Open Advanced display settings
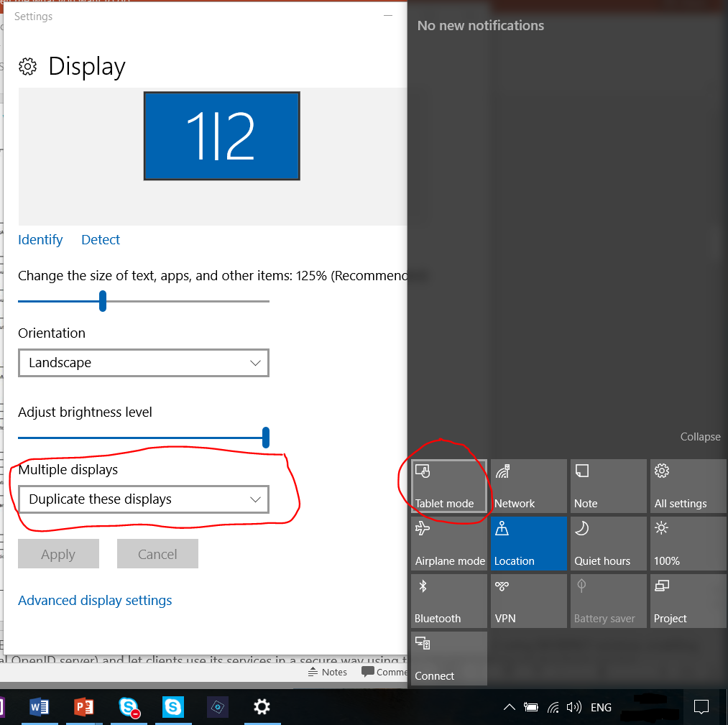728x725 pixels. click(95, 600)
